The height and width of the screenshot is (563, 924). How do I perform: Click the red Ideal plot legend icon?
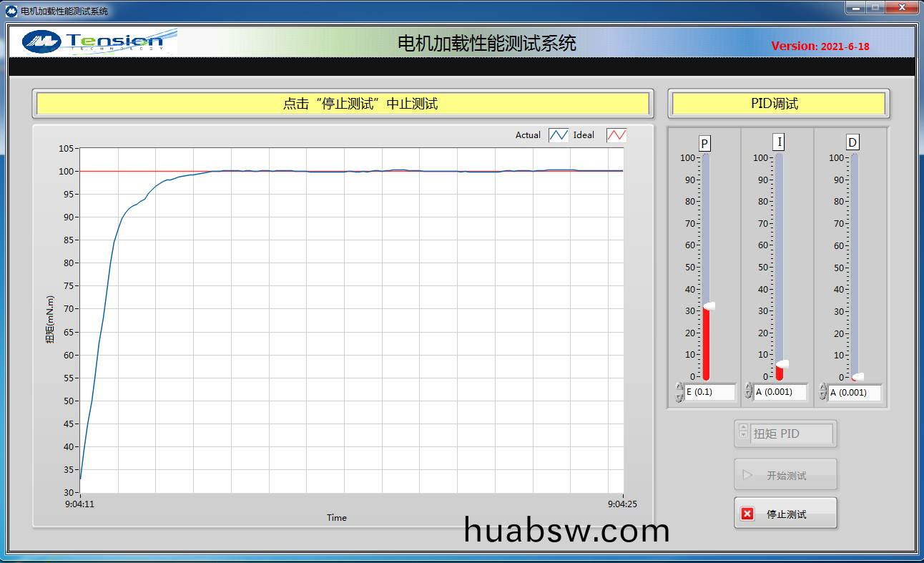[616, 135]
